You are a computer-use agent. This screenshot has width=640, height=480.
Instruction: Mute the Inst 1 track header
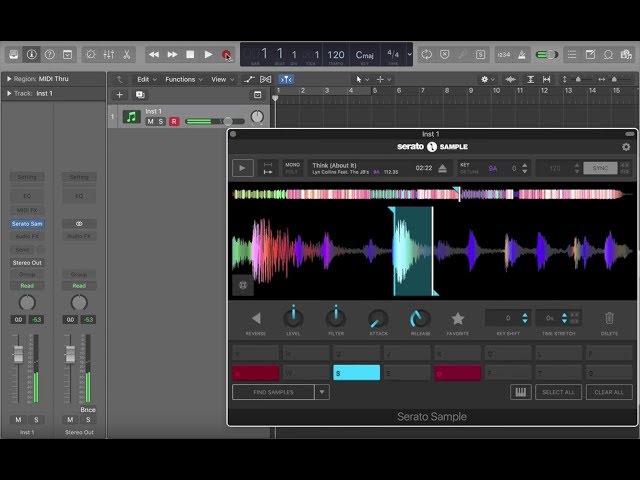(x=150, y=121)
